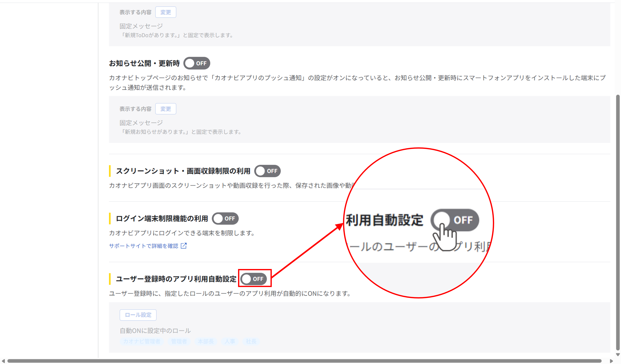Click external link icon beside サポートサイト link
The width and height of the screenshot is (621, 364).
[184, 245]
